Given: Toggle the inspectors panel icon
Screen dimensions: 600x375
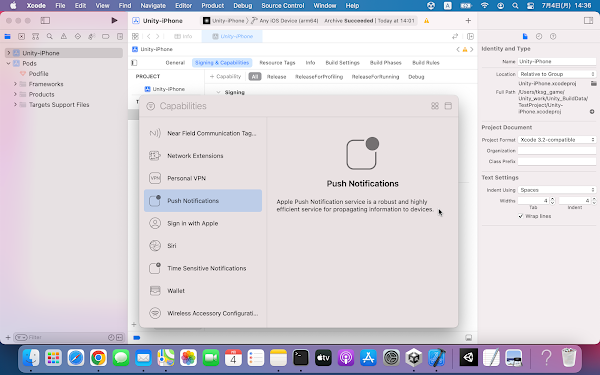Looking at the screenshot, I should click(x=588, y=20).
